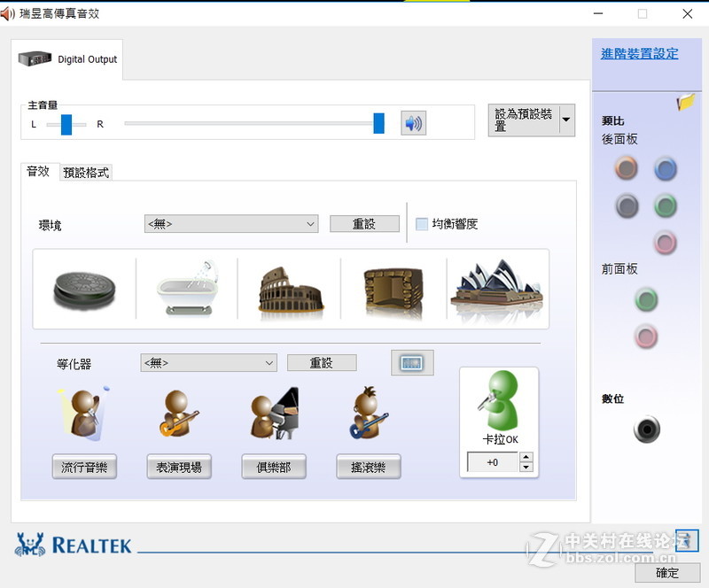Apply the 流行音樂 preset
Image resolution: width=709 pixels, height=588 pixels.
coord(84,467)
